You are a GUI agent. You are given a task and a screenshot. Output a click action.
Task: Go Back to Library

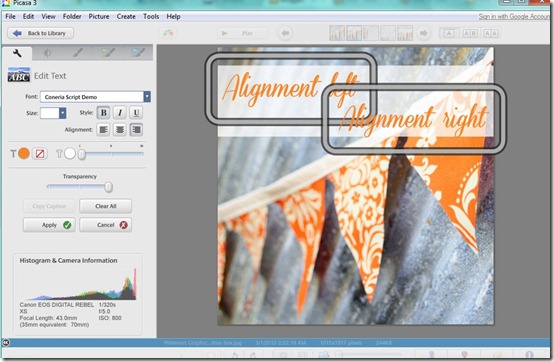[x=40, y=33]
